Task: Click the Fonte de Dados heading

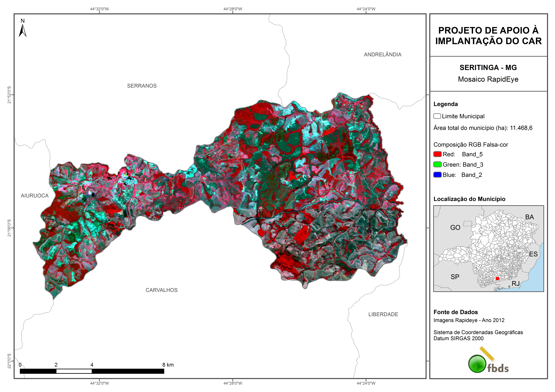Action: [455, 312]
